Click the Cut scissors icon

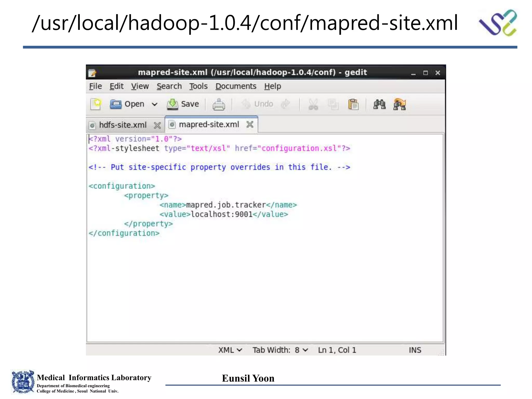313,104
